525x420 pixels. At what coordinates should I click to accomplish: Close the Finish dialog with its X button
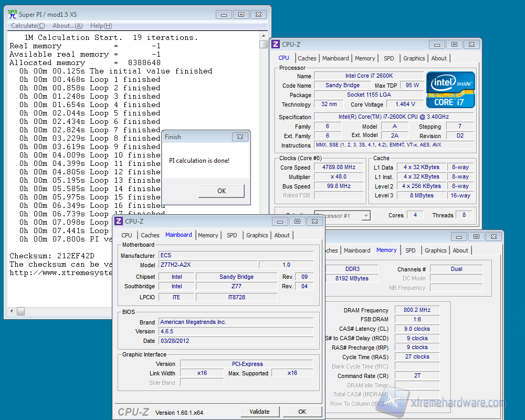click(240, 137)
